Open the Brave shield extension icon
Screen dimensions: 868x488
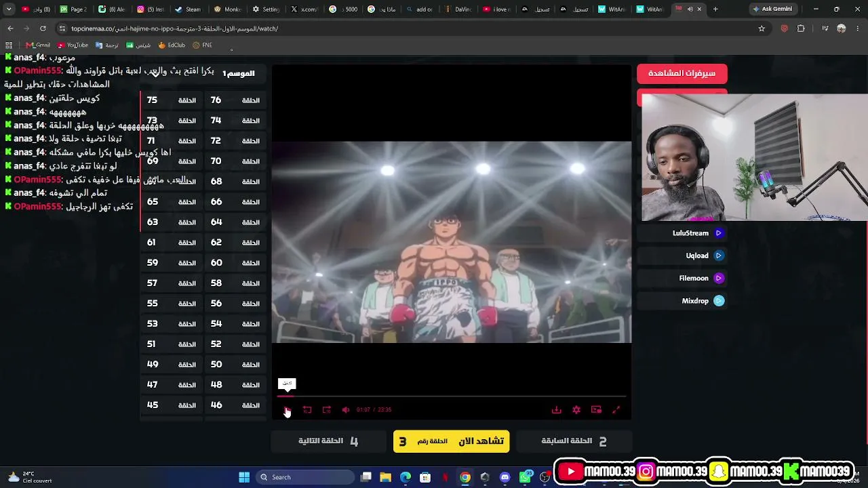tap(785, 28)
